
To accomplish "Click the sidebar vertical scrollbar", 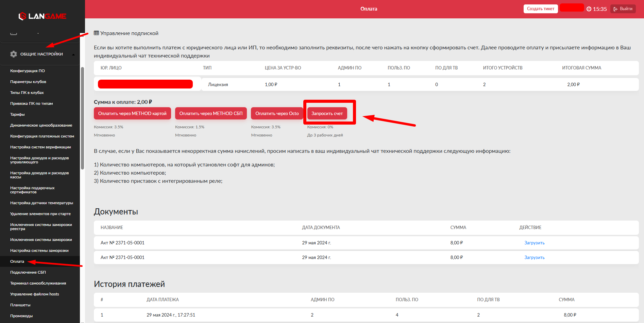I will (x=82, y=118).
